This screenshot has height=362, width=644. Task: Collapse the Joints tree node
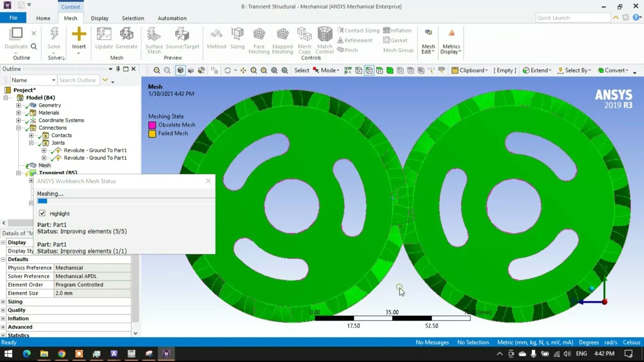[31, 143]
